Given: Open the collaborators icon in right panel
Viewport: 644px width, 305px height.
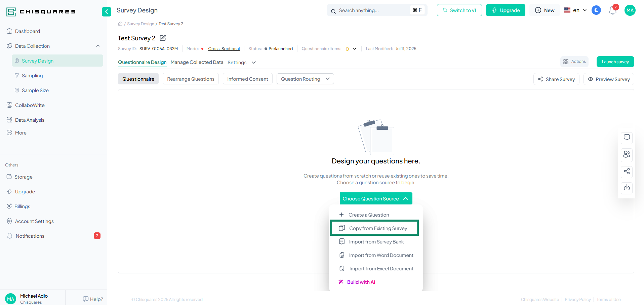Looking at the screenshot, I should pos(627,154).
